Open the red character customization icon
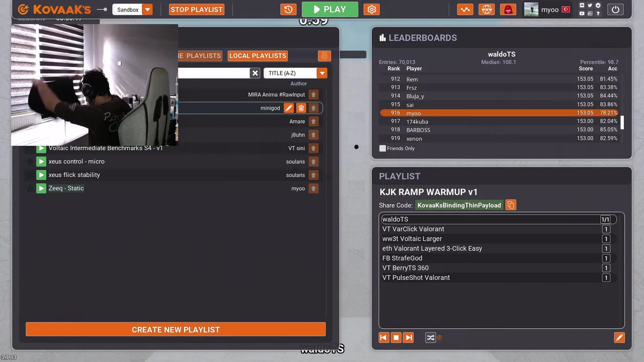644x362 pixels. 508,10
